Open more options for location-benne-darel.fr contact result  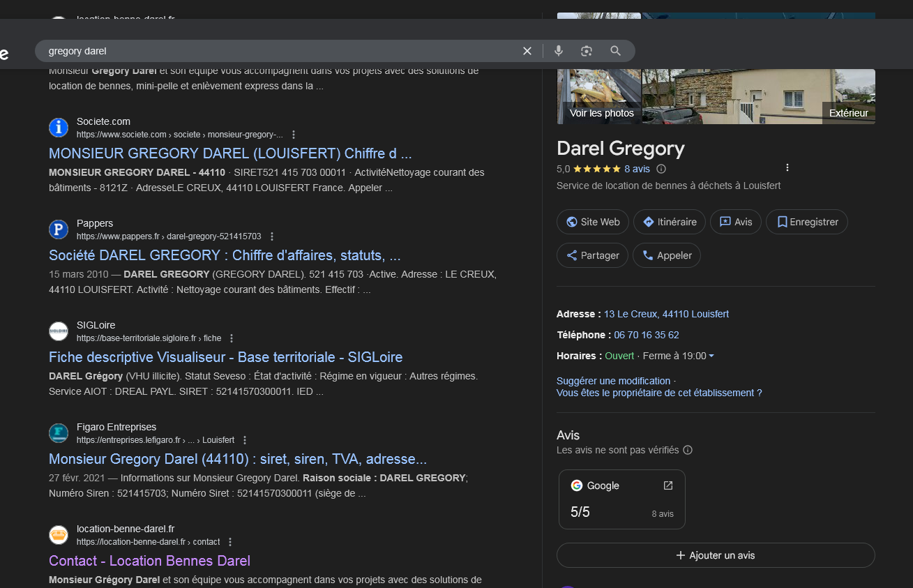tap(230, 542)
